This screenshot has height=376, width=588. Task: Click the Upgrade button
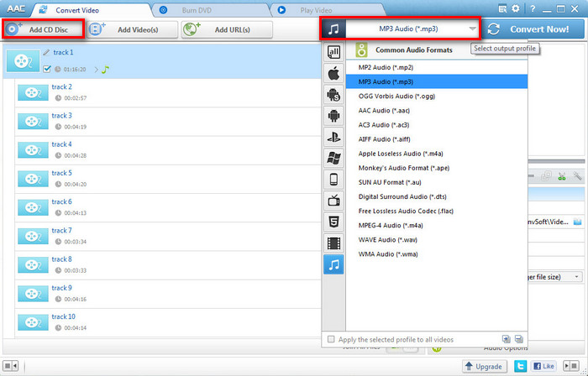485,366
